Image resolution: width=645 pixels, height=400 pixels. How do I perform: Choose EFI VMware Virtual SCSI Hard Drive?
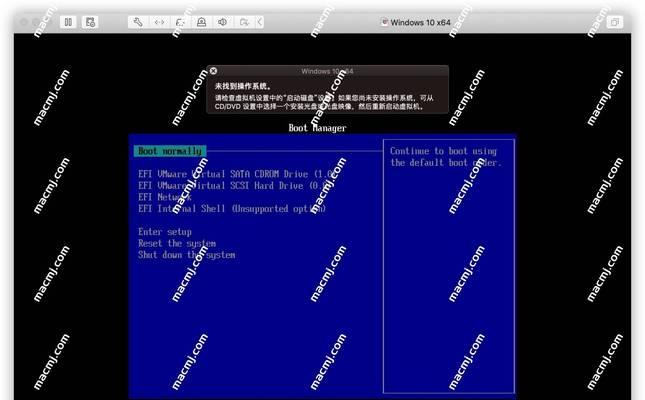(236, 186)
